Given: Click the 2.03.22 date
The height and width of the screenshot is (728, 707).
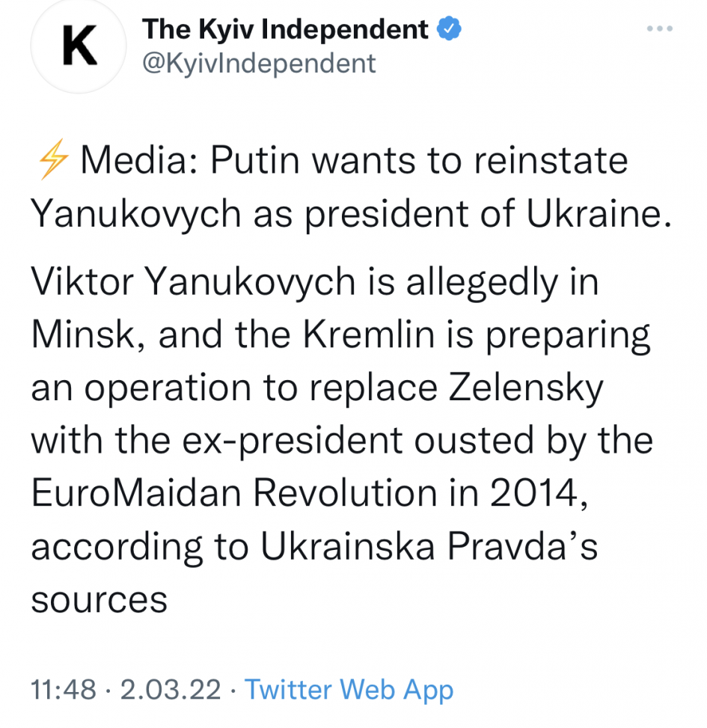Looking at the screenshot, I should click(171, 689).
